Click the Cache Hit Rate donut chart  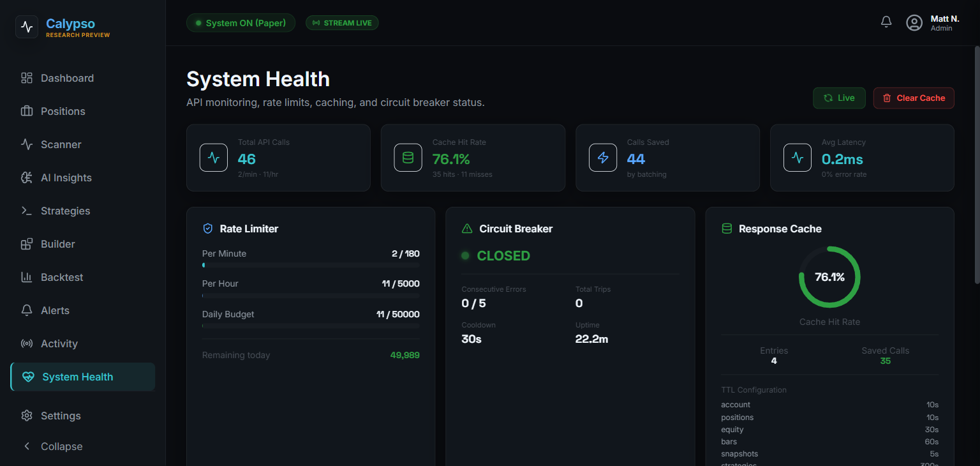coord(829,277)
